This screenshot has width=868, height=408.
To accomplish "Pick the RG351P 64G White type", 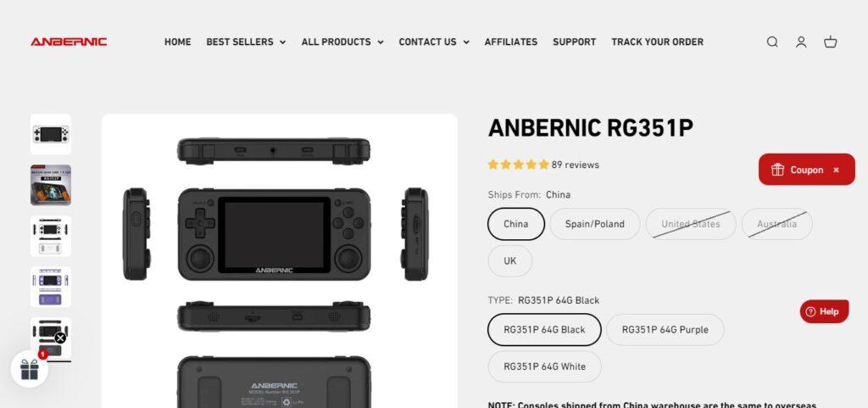I will [x=545, y=366].
